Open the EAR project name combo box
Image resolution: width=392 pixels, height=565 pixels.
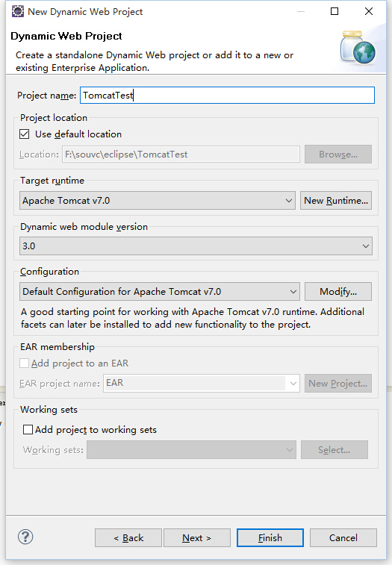pos(202,383)
